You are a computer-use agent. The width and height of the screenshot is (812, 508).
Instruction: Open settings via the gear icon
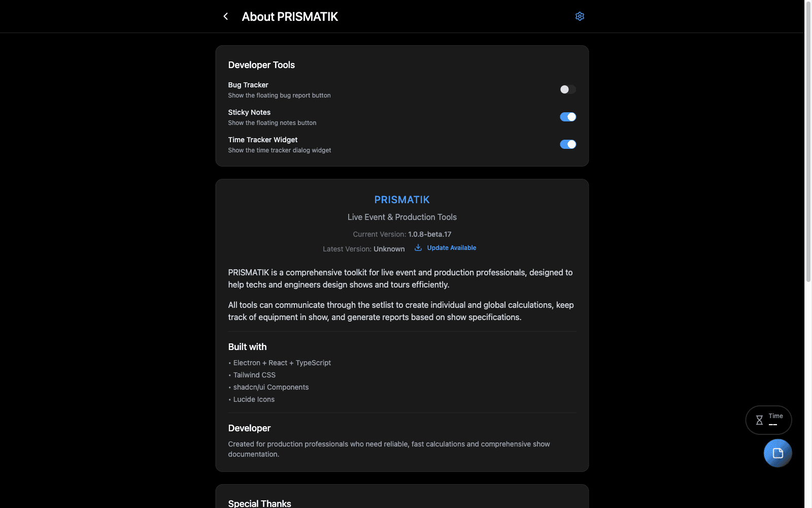click(580, 16)
